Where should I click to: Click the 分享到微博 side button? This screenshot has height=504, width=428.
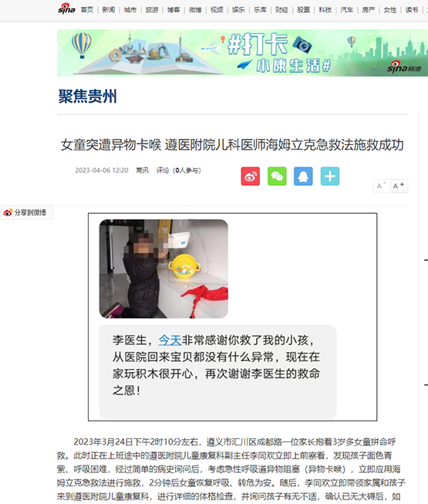(26, 212)
